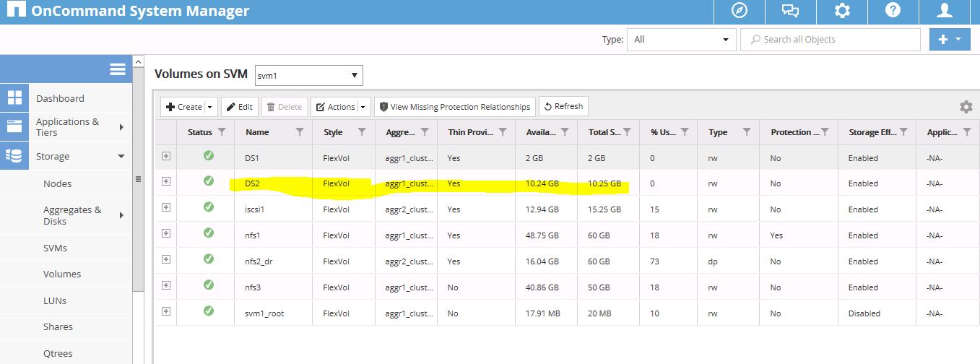980x364 pixels.
Task: Open SVMs in sidebar
Action: [x=55, y=248]
